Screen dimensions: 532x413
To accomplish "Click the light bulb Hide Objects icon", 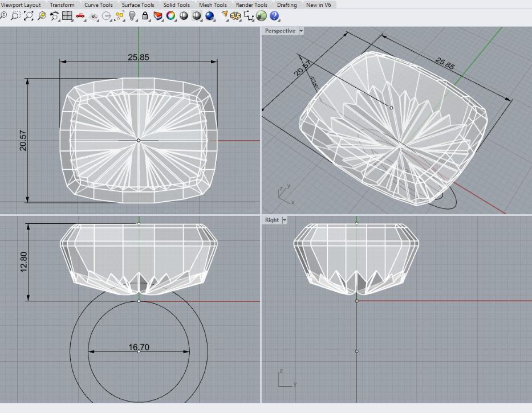I will pos(132,16).
